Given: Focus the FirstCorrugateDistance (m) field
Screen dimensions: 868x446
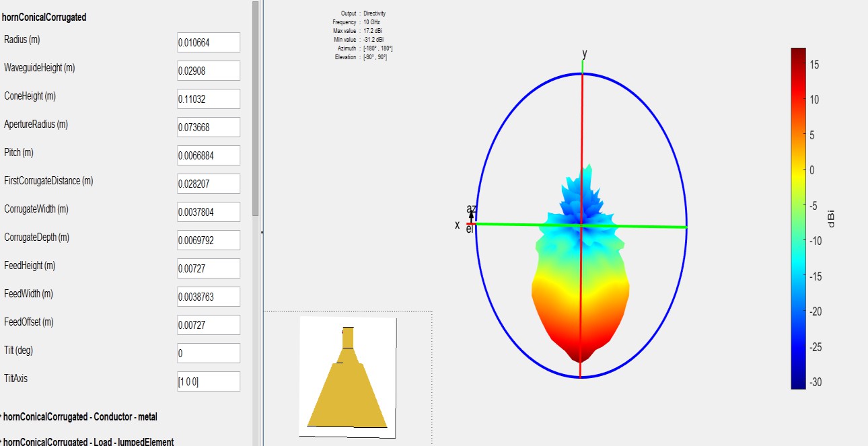Looking at the screenshot, I should (209, 184).
